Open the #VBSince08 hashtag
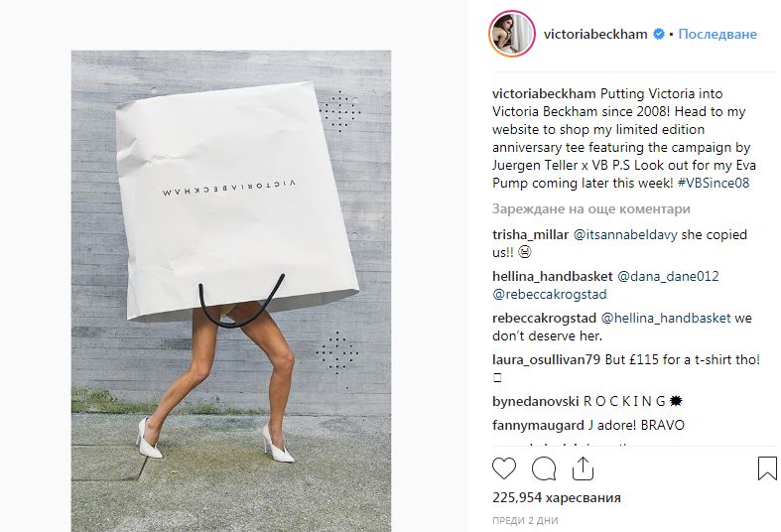Image resolution: width=781 pixels, height=532 pixels. (714, 183)
